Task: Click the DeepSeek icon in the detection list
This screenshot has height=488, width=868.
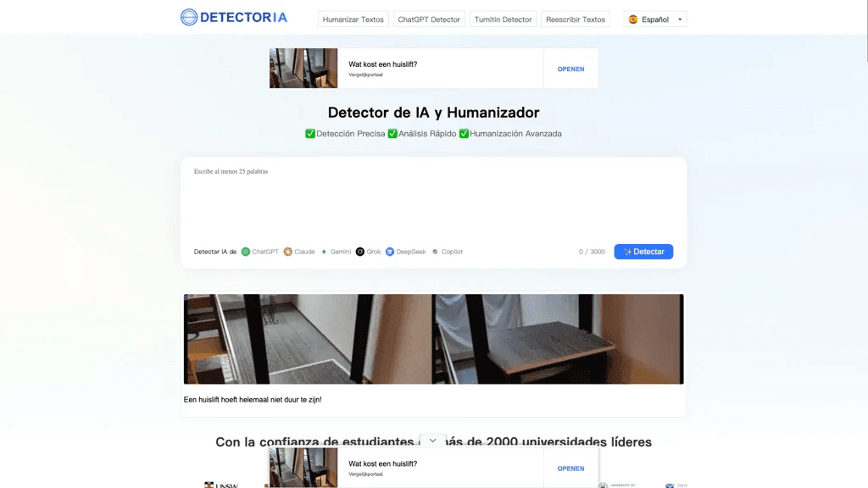Action: click(x=390, y=252)
